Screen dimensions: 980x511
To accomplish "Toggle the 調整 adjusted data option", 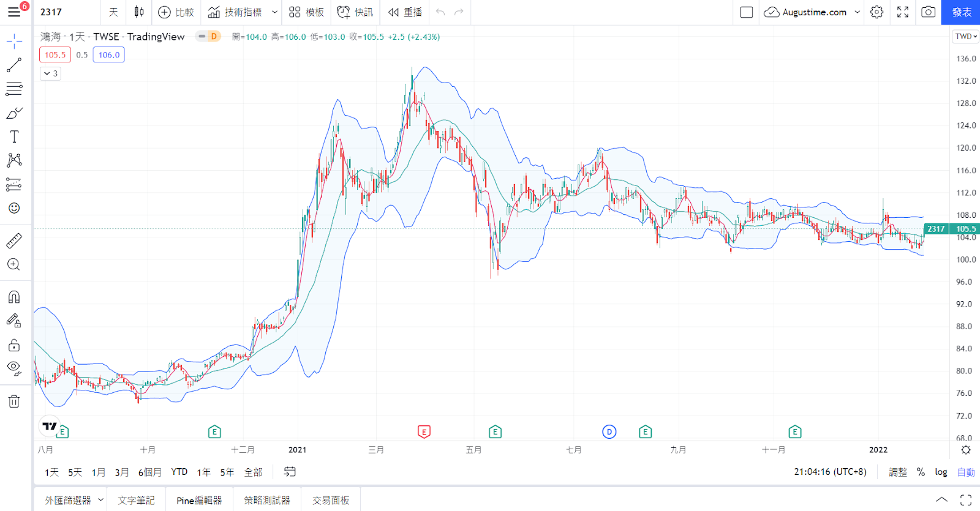I will coord(898,472).
